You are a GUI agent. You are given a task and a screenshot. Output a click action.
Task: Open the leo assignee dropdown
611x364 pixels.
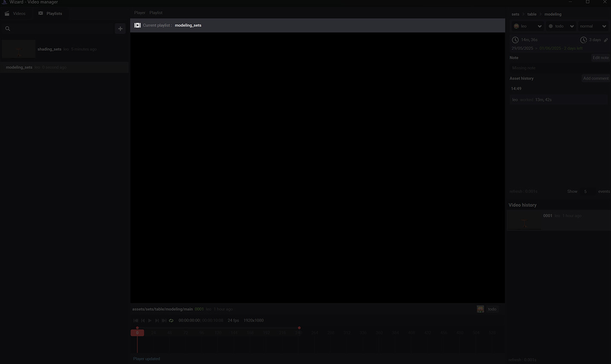[527, 26]
